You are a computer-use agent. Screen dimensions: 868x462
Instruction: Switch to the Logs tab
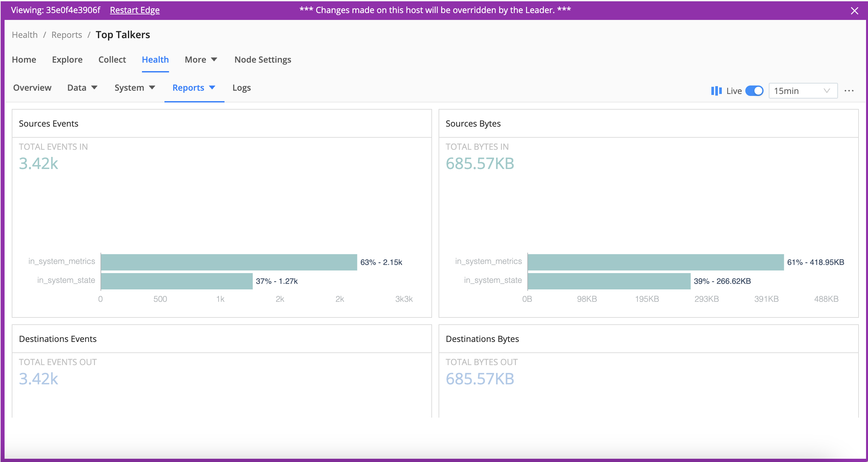pyautogui.click(x=241, y=88)
